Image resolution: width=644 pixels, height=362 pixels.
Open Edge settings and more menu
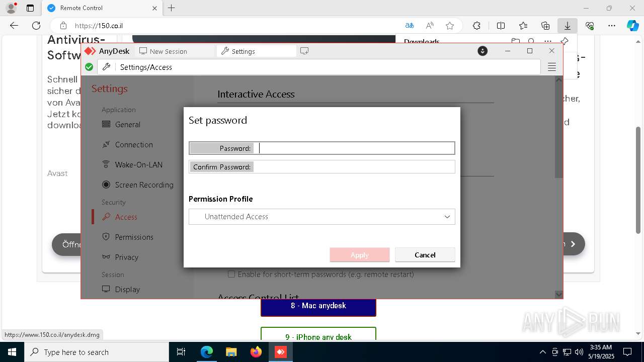[x=612, y=26]
